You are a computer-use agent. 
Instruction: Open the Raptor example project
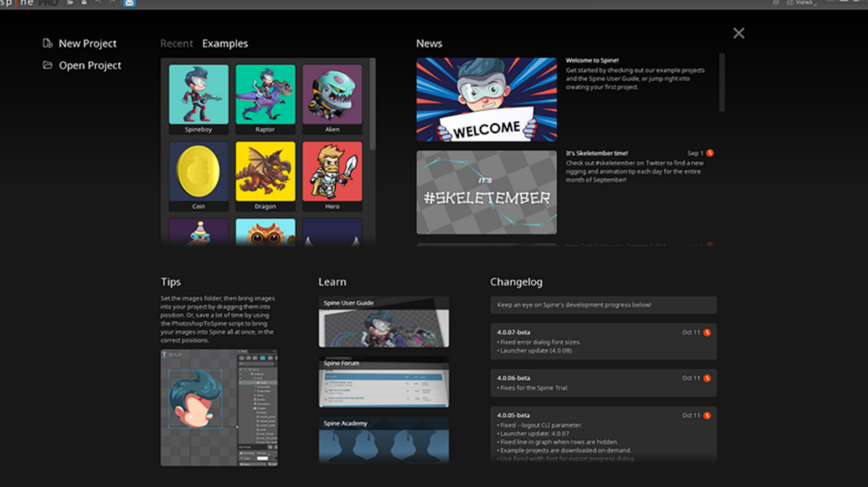tap(265, 99)
